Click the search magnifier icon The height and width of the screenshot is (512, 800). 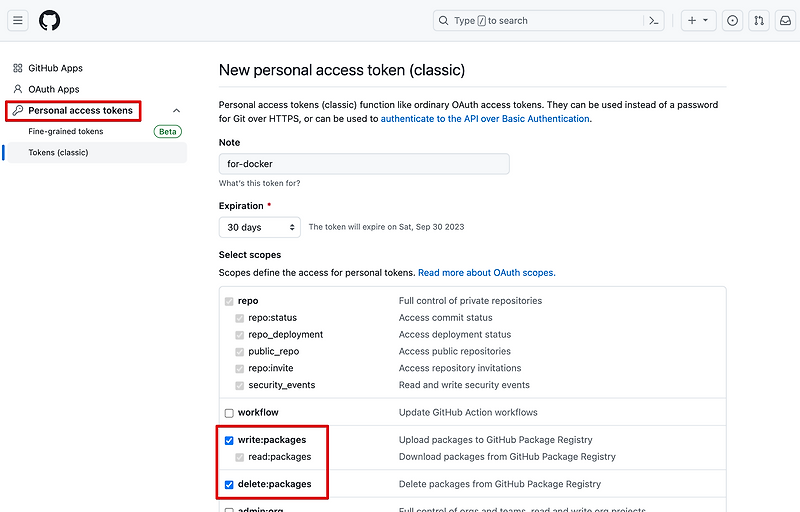pos(444,20)
